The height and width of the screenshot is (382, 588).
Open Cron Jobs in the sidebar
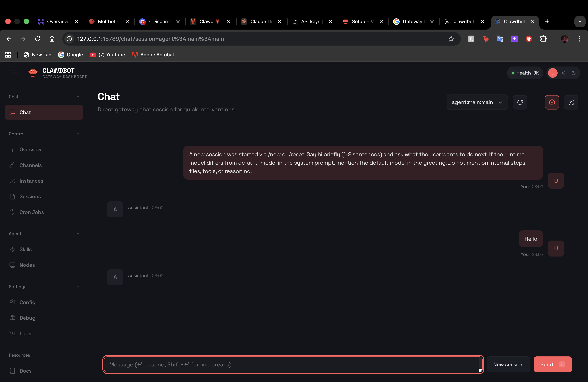click(32, 212)
